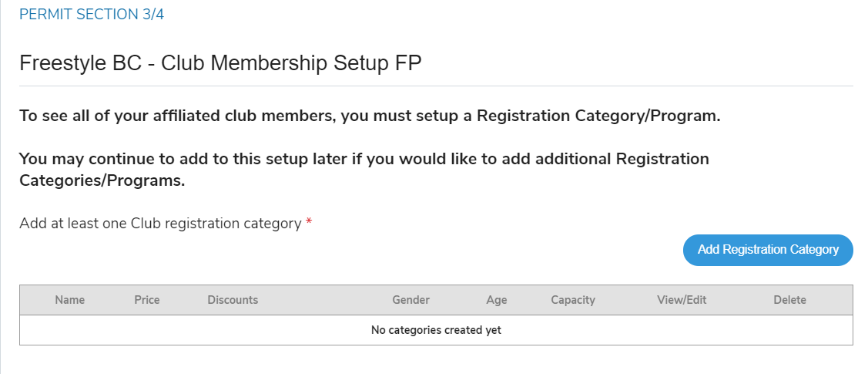Click the red required asterisk
Screen dimensions: 868x374
tap(309, 224)
